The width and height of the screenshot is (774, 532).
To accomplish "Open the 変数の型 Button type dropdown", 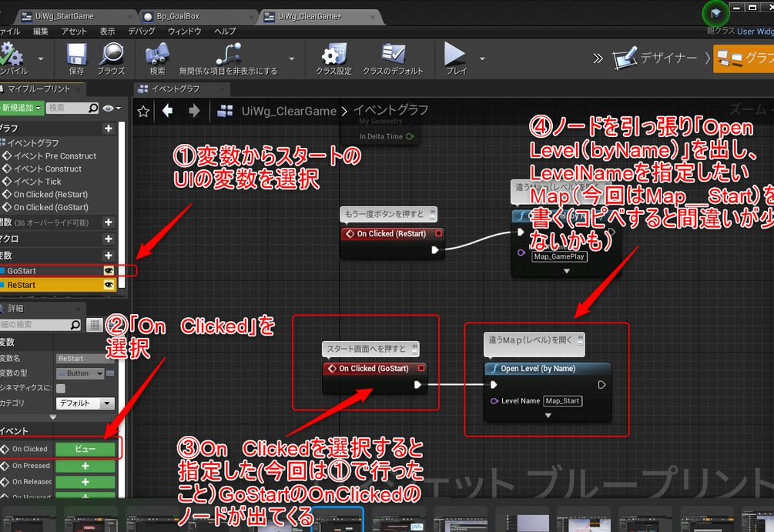I will point(80,373).
